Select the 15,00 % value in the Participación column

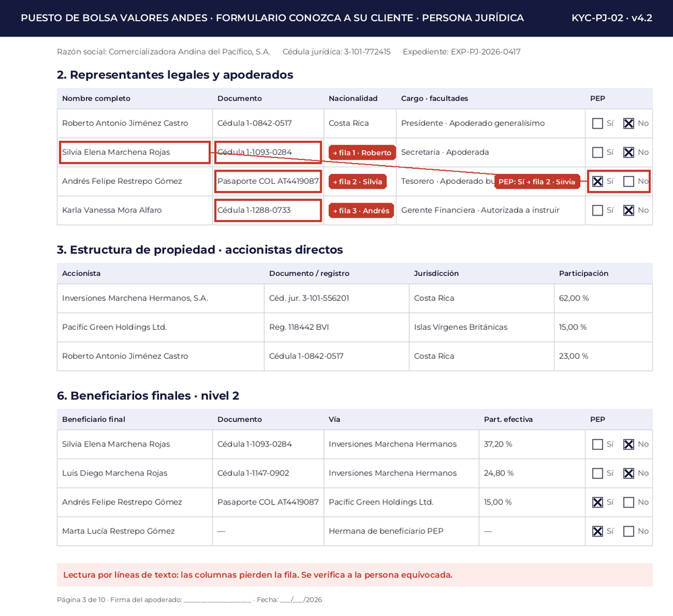573,327
